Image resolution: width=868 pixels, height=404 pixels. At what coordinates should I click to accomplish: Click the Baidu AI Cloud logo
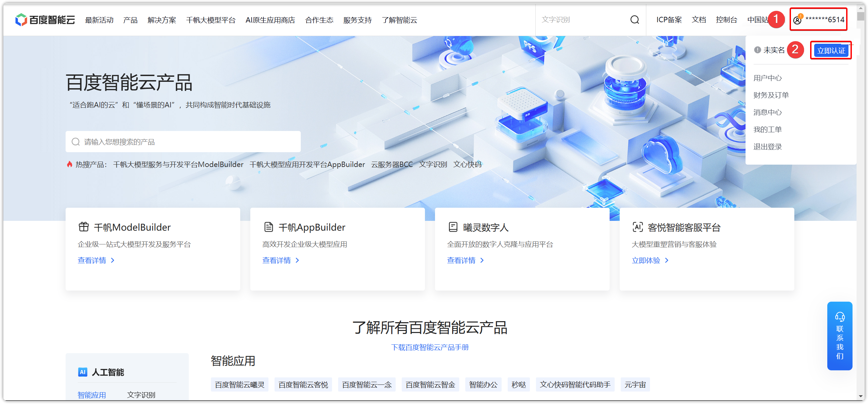(x=45, y=20)
